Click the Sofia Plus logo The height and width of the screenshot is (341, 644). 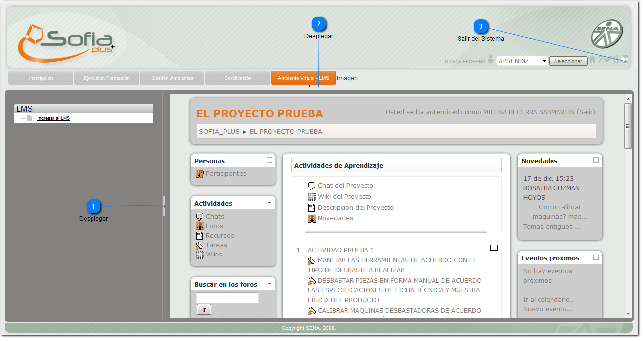(x=66, y=43)
